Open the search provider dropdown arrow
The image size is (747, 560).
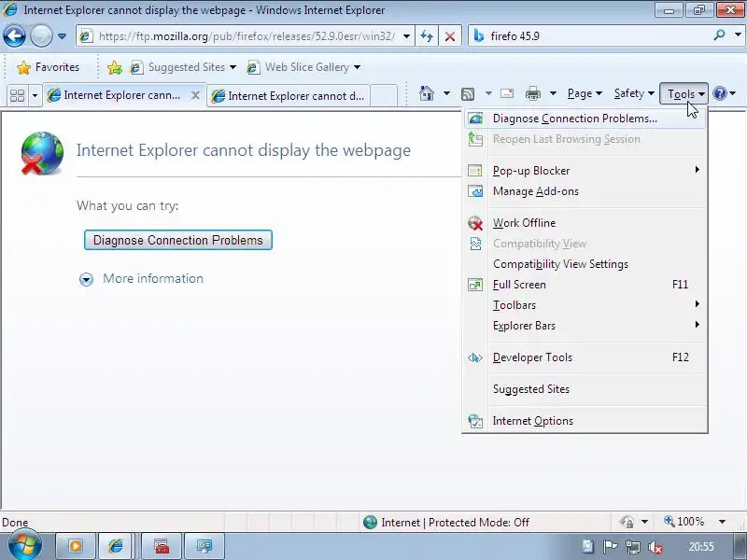[x=738, y=35]
